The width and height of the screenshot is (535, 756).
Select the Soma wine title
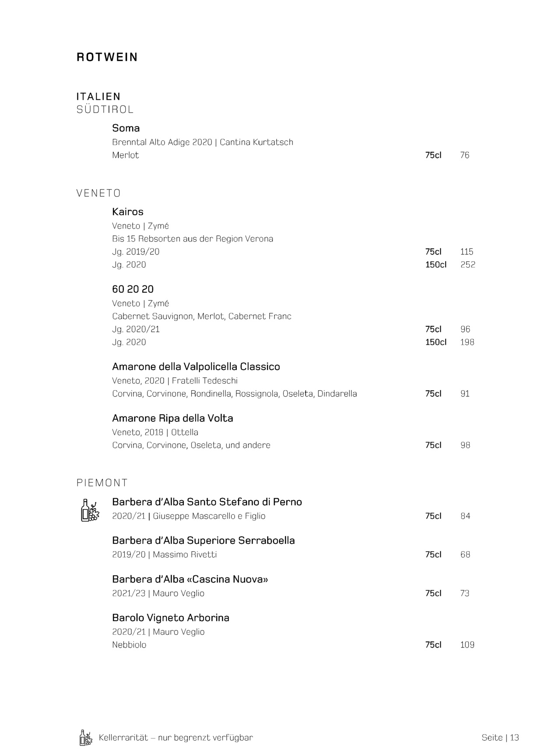pyautogui.click(x=126, y=128)
